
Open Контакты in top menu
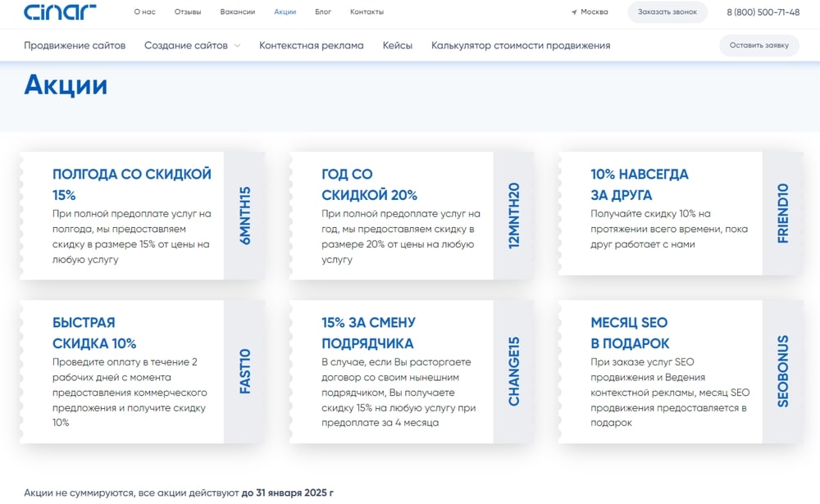pos(367,12)
